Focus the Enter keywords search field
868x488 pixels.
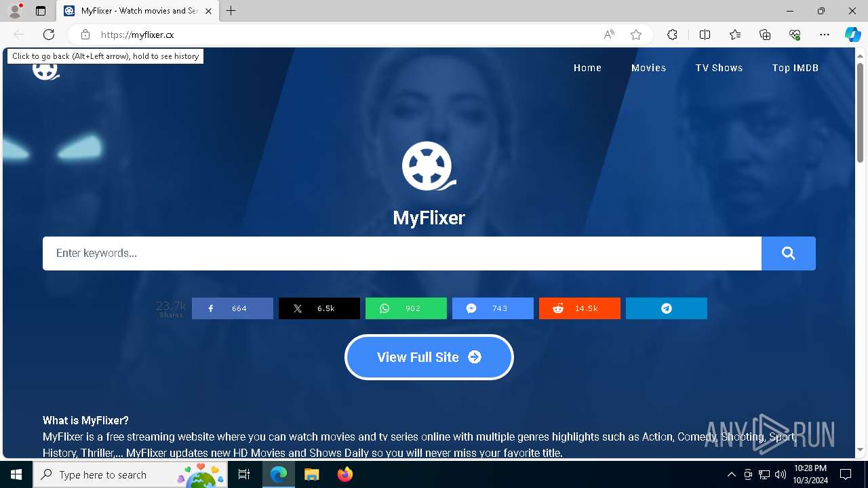click(402, 253)
